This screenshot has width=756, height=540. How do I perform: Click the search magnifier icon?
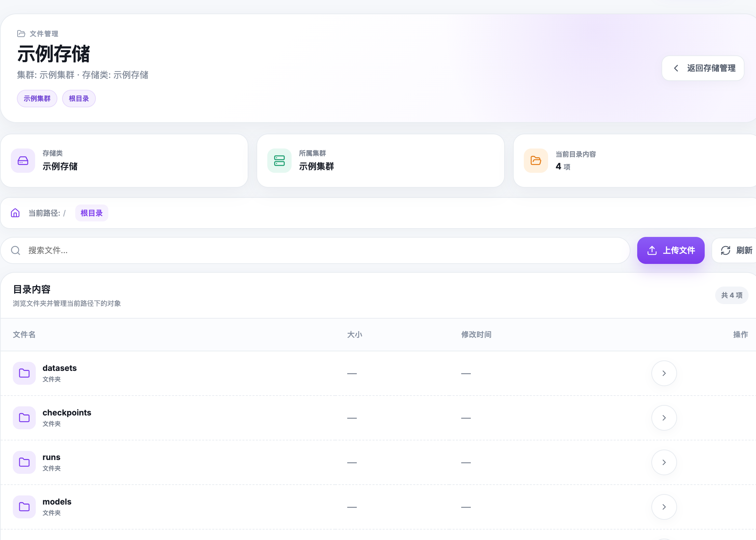[x=16, y=250]
